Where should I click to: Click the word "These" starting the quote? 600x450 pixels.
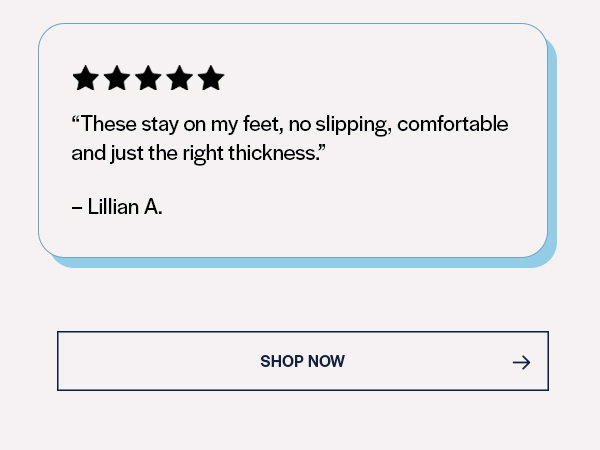(x=109, y=124)
